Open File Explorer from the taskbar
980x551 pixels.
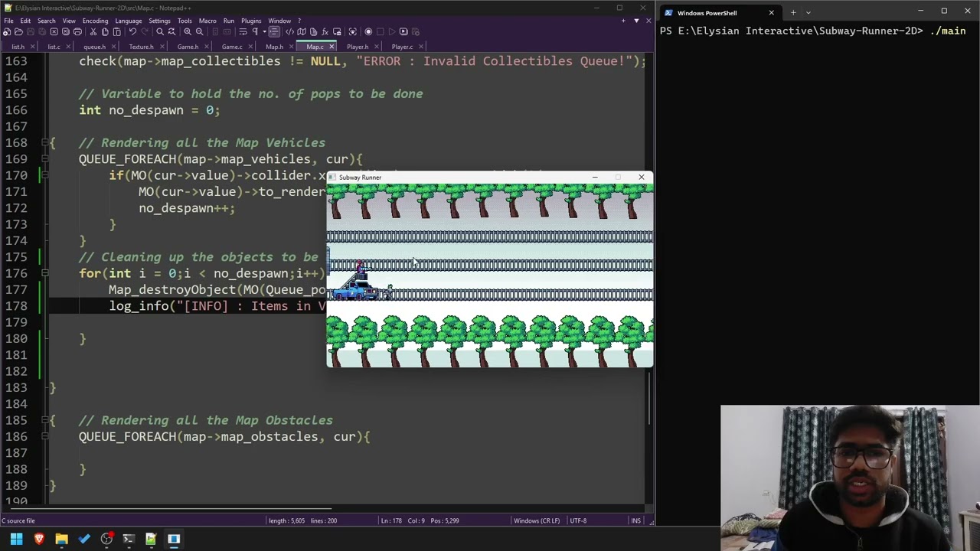61,539
